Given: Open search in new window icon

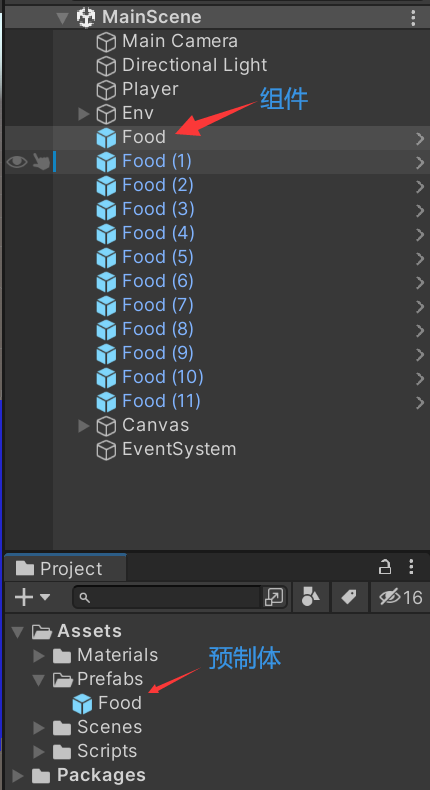Looking at the screenshot, I should (x=274, y=598).
